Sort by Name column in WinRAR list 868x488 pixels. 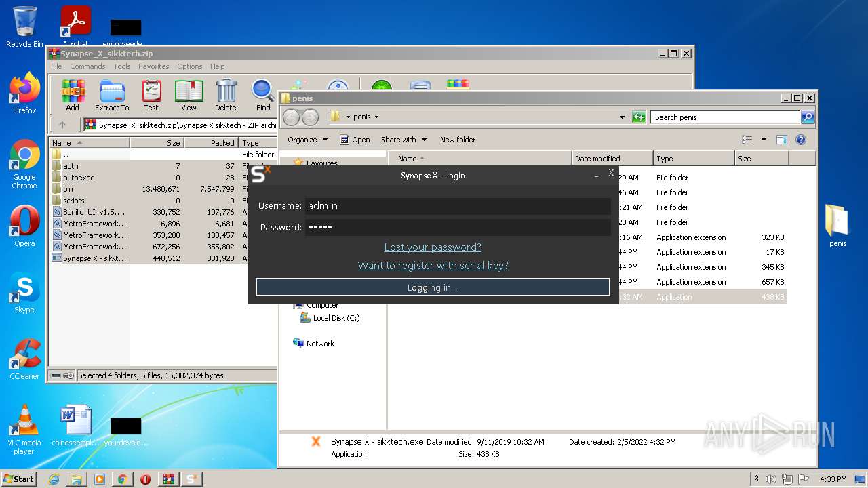(90, 143)
